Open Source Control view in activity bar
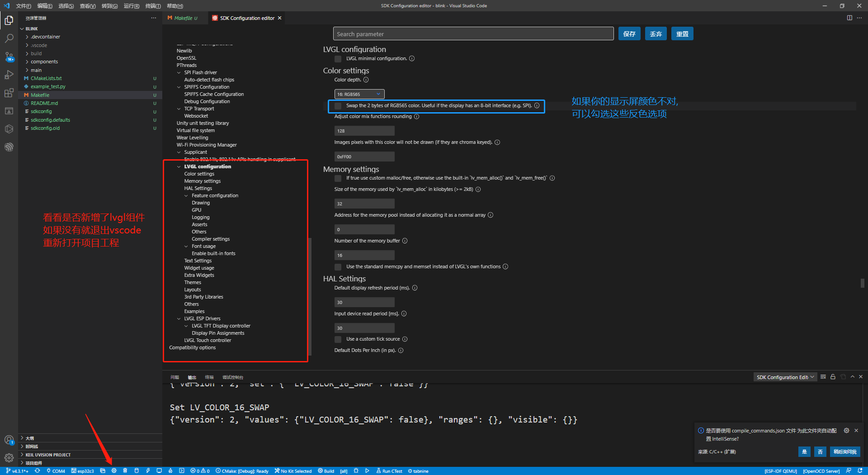868x475 pixels. coord(9,57)
